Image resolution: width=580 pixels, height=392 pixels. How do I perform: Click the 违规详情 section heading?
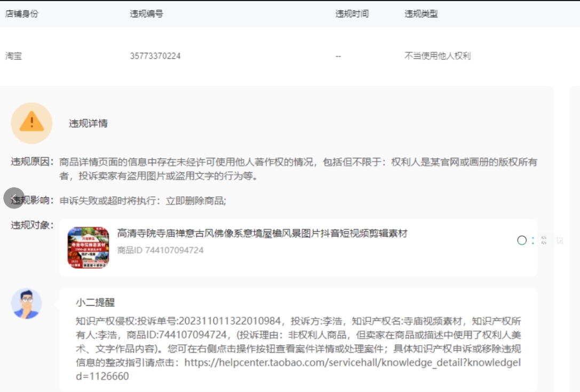tap(88, 124)
